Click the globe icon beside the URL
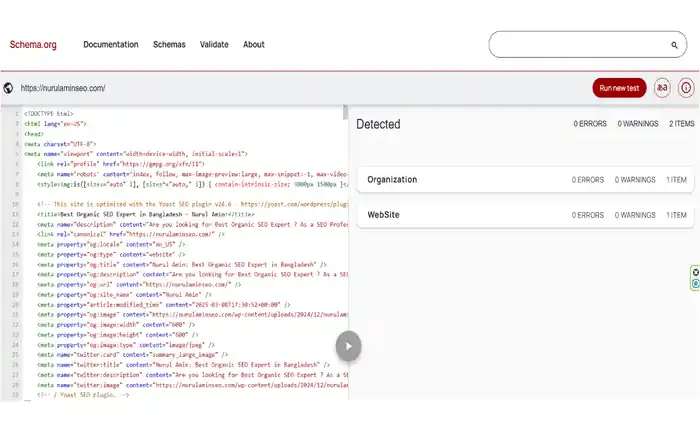Screen dimensions: 700x421 point(8,88)
